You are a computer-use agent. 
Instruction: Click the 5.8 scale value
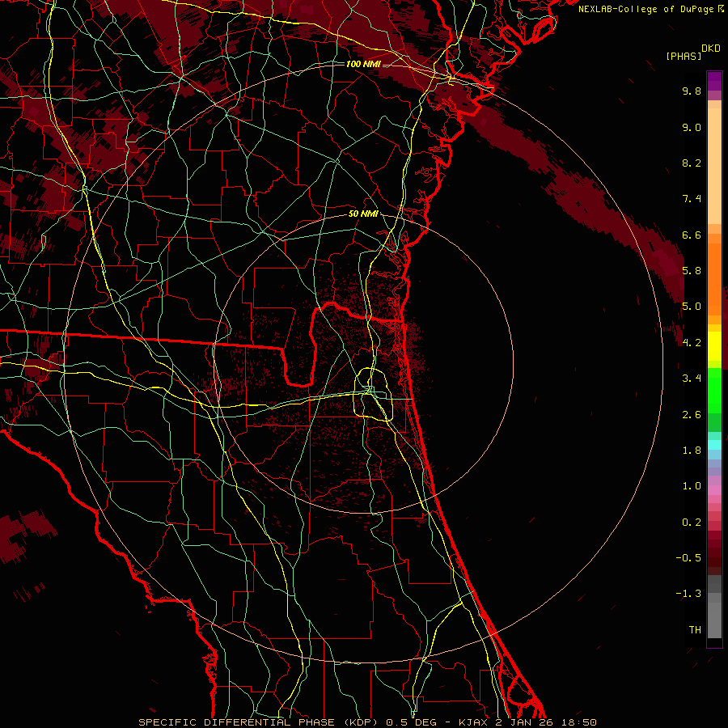point(692,271)
